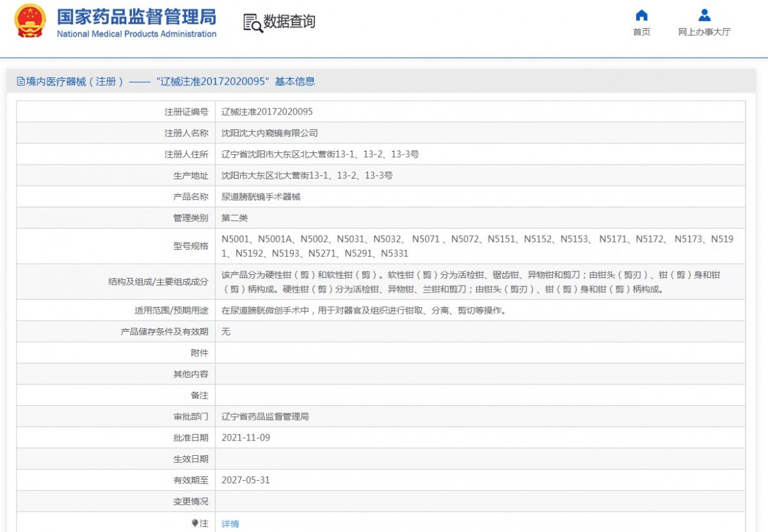Screen dimensions: 768x532
Task: Select 沈阳沈大内窥镜有限公司 company name
Action: 269,133
